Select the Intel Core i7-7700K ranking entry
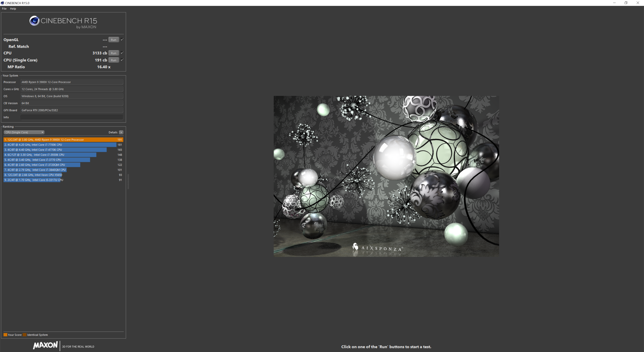This screenshot has width=644, height=352. [60, 145]
